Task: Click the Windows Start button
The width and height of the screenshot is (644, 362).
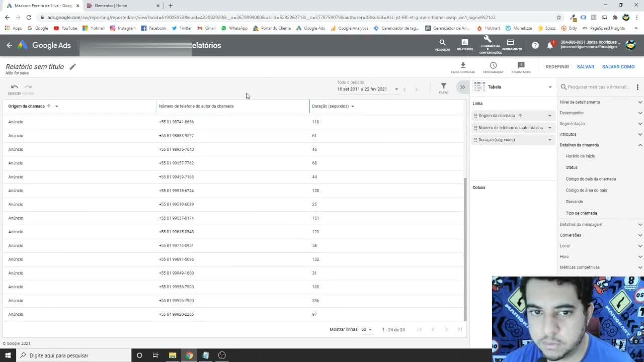Action: 8,355
